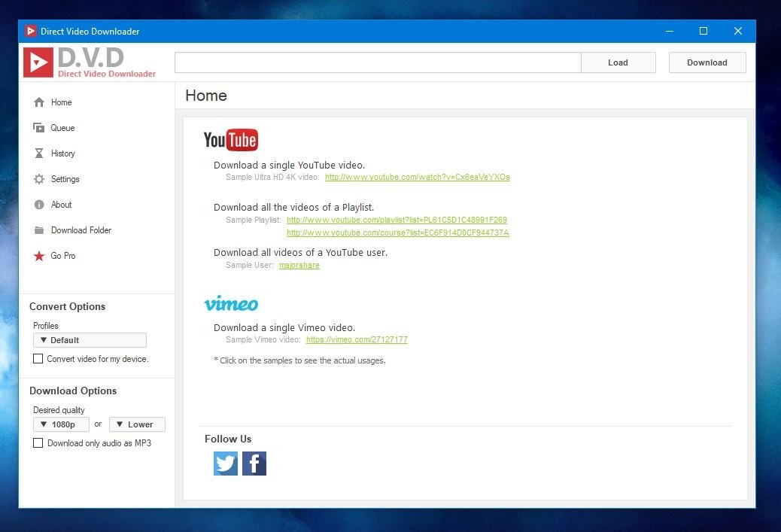Click the Home house icon in sidebar
This screenshot has width=781, height=532.
(x=39, y=102)
